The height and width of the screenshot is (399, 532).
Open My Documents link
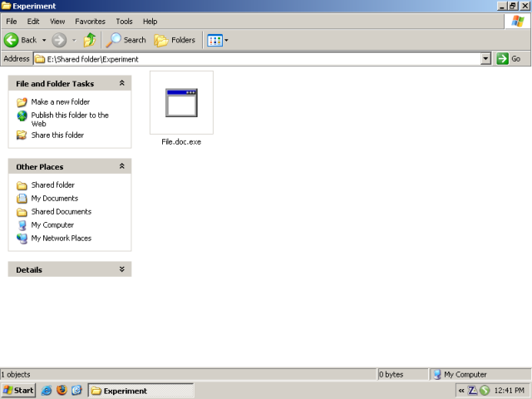pyautogui.click(x=55, y=198)
